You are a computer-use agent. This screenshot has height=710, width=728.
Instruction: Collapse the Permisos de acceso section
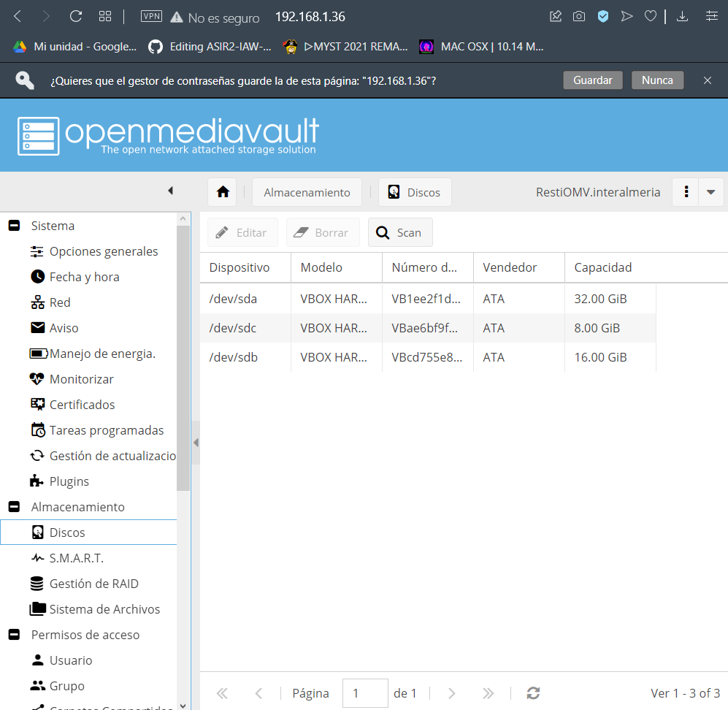coord(15,634)
